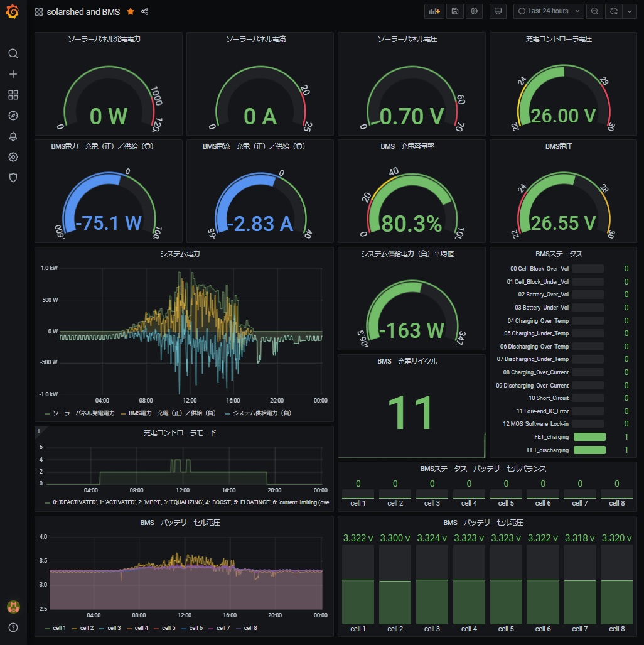Image resolution: width=644 pixels, height=645 pixels.
Task: Open the Configuration gear in the sidebar
Action: 13,157
